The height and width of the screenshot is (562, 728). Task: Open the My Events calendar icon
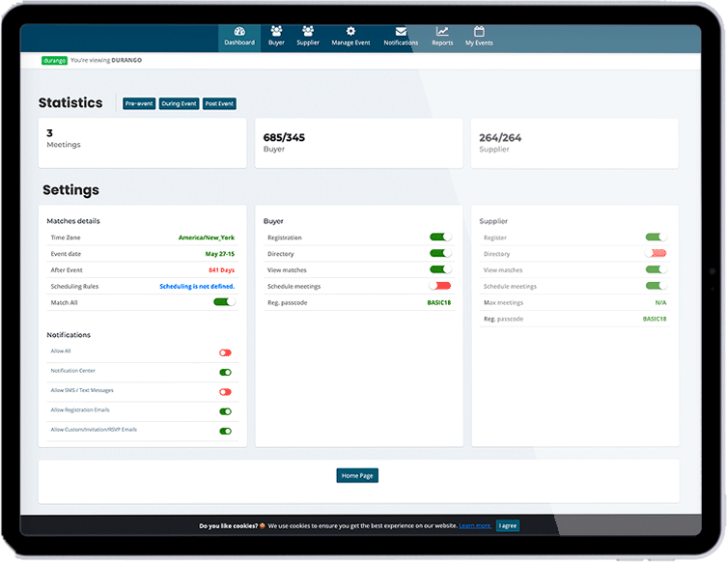click(479, 31)
